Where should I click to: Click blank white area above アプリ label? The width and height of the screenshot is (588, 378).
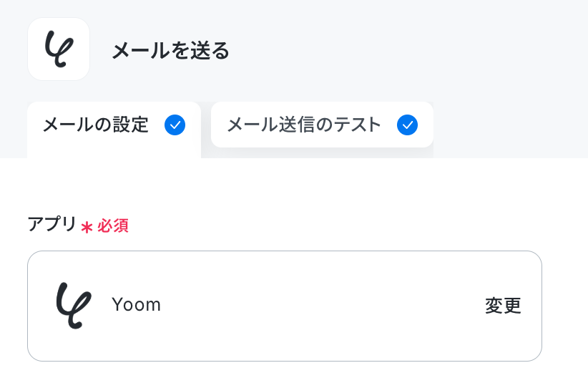(x=285, y=186)
